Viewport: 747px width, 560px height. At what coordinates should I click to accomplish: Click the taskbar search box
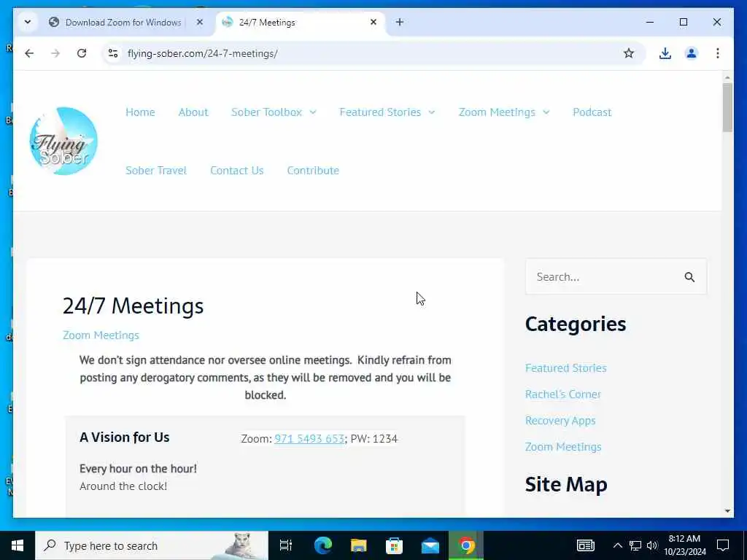coord(152,545)
